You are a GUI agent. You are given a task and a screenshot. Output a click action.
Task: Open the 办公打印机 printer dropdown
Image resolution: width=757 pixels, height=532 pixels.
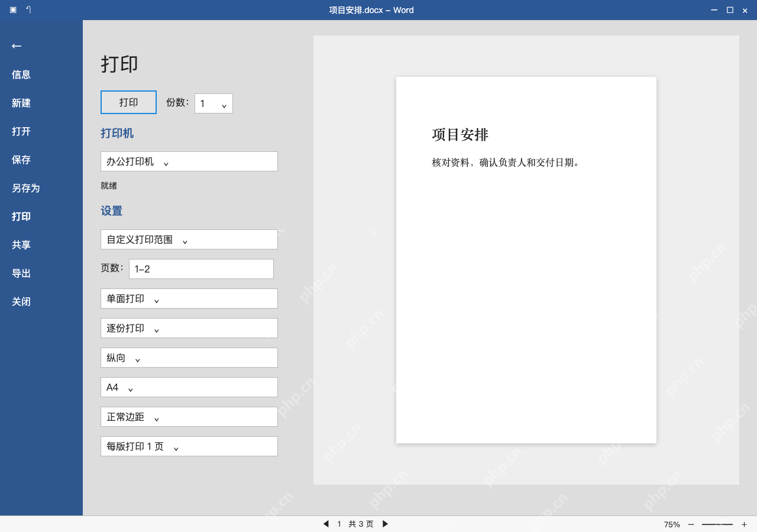point(189,161)
